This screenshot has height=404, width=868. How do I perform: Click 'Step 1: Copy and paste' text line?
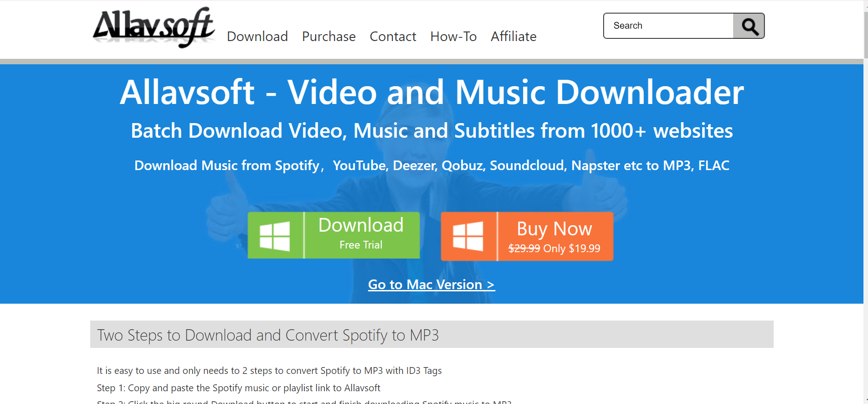click(238, 388)
